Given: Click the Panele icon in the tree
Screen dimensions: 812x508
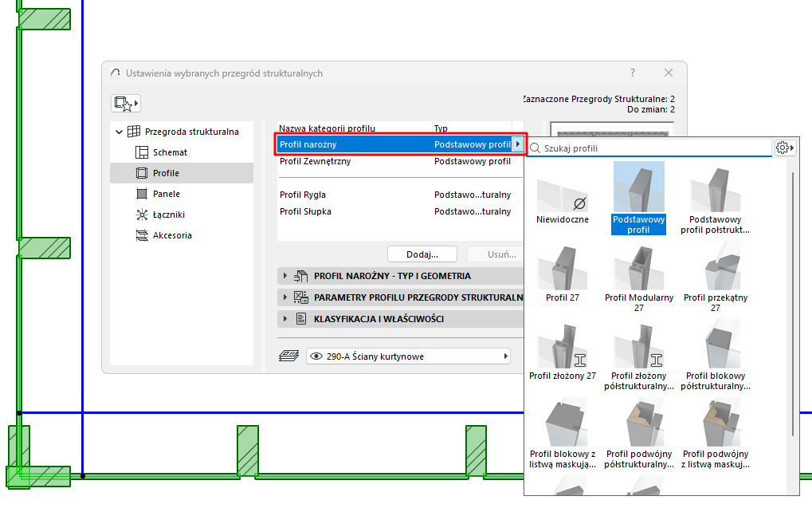Looking at the screenshot, I should pyautogui.click(x=141, y=194).
